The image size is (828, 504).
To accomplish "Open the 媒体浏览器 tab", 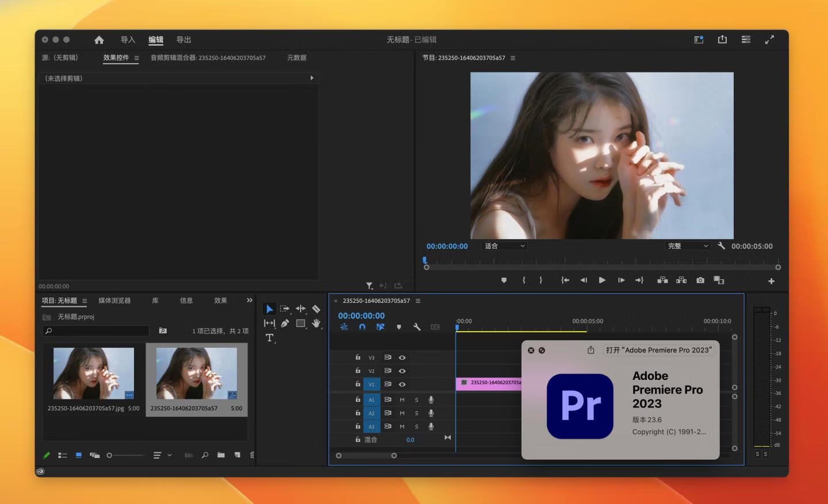I will (114, 301).
